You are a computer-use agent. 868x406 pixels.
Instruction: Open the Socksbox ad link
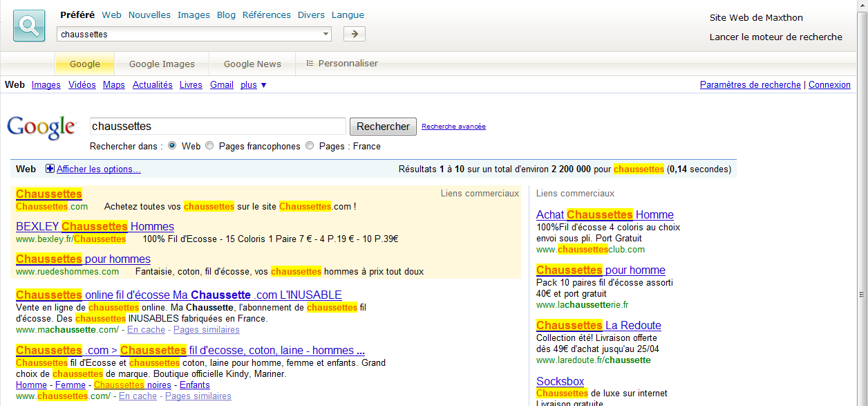(560, 381)
